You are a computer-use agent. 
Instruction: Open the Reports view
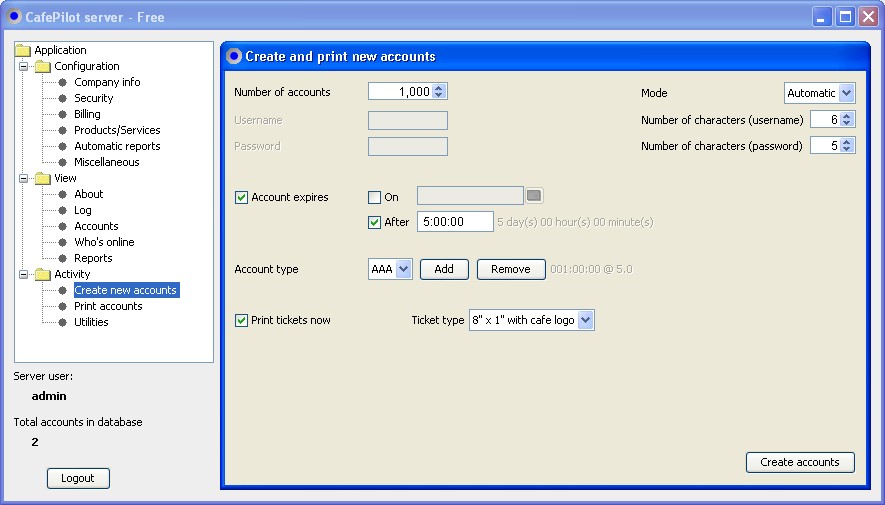point(93,258)
